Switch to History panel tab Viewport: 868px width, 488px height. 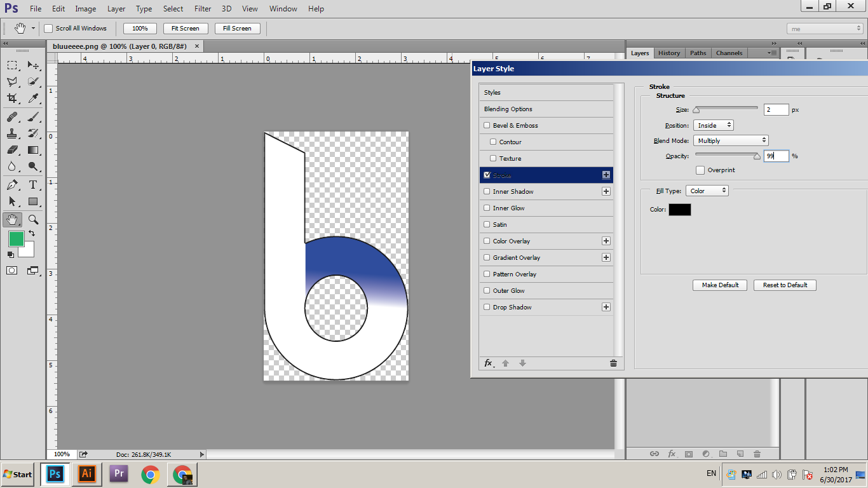click(x=669, y=53)
